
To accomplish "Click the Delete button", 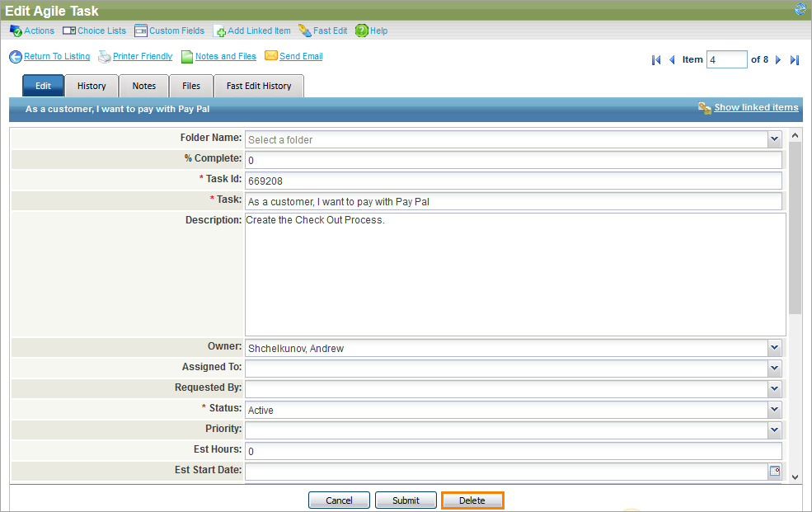I will click(472, 500).
